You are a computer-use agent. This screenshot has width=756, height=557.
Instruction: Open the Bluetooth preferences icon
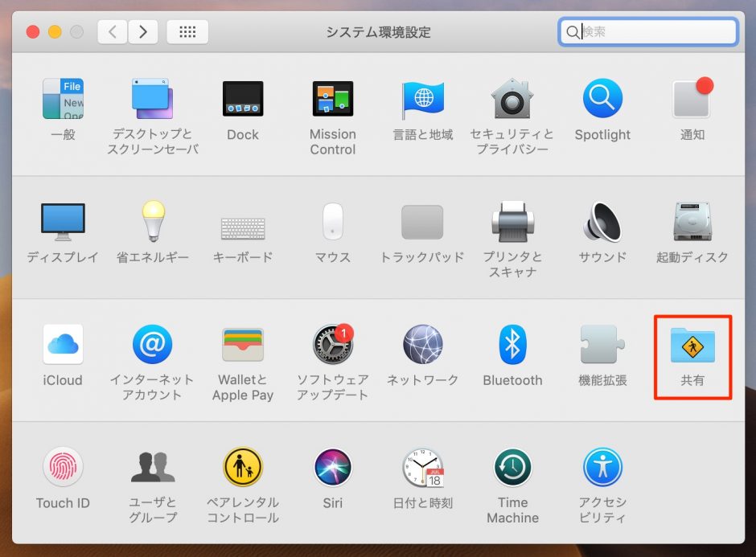512,346
